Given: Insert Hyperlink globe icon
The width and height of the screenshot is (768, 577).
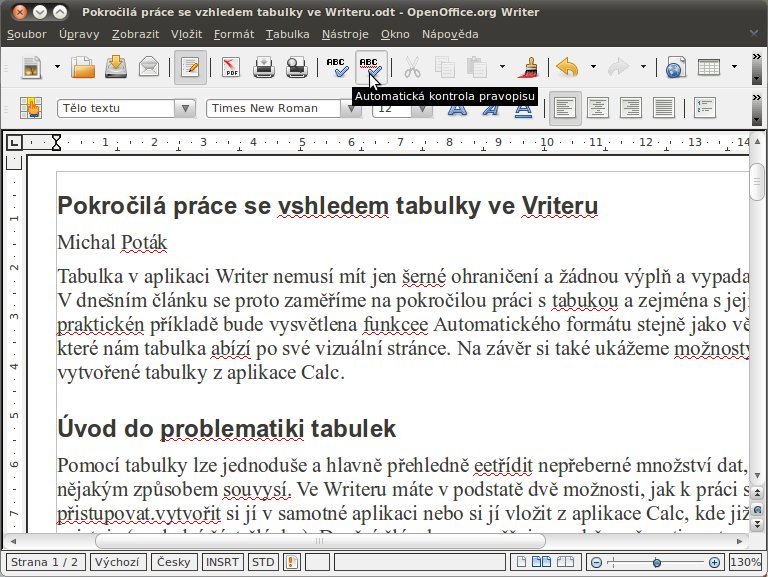Looking at the screenshot, I should click(x=675, y=67).
